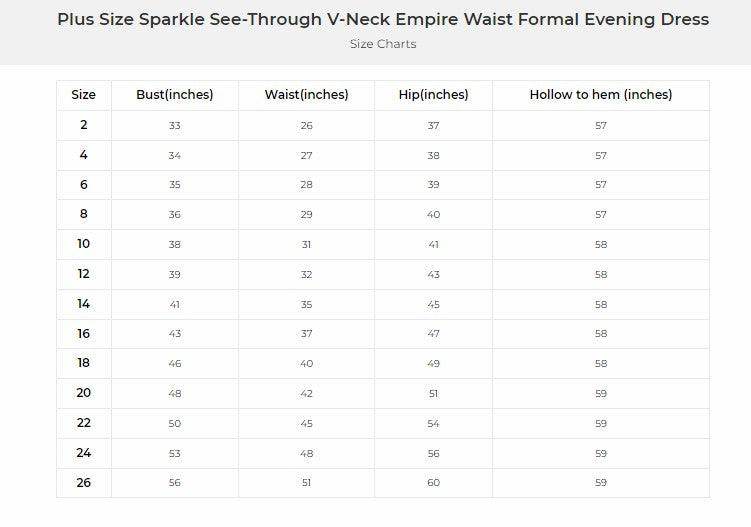This screenshot has height=527, width=751.
Task: Click the Size Charts subtitle
Action: pos(383,44)
